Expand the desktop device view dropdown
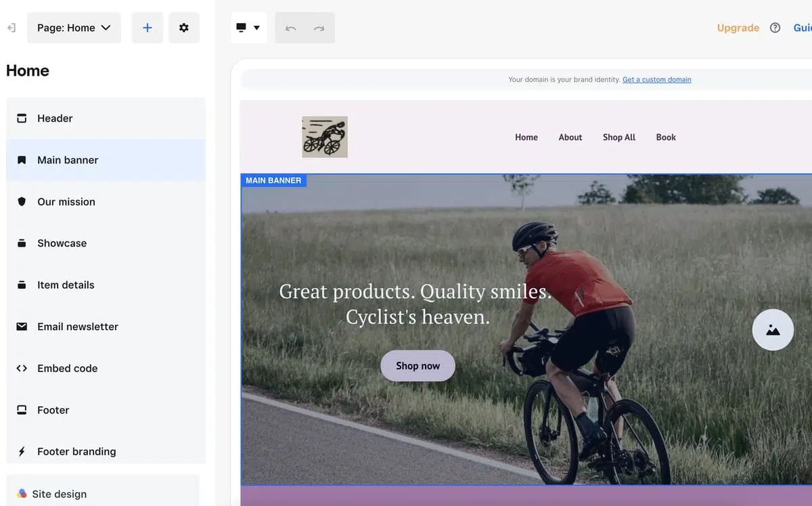This screenshot has width=812, height=506. [x=248, y=28]
